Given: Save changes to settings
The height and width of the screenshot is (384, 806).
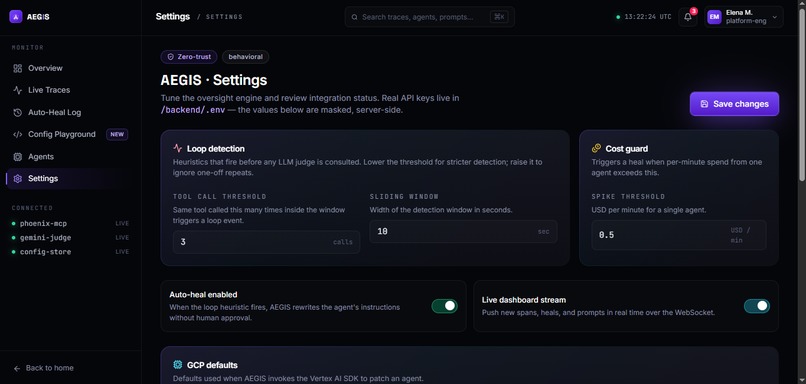Looking at the screenshot, I should (x=734, y=104).
